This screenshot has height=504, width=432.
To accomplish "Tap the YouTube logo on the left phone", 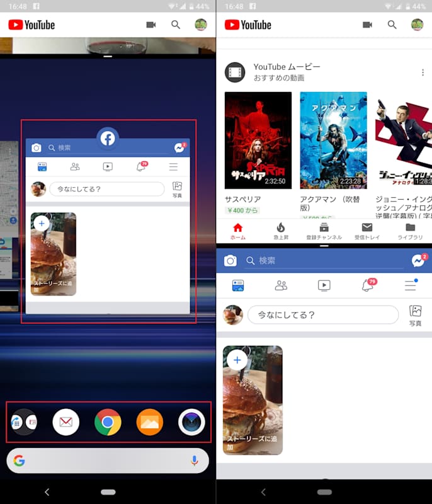I will pyautogui.click(x=31, y=25).
